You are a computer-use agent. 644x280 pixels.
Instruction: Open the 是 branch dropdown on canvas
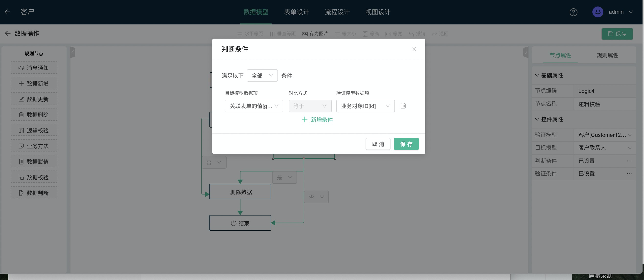pyautogui.click(x=285, y=177)
